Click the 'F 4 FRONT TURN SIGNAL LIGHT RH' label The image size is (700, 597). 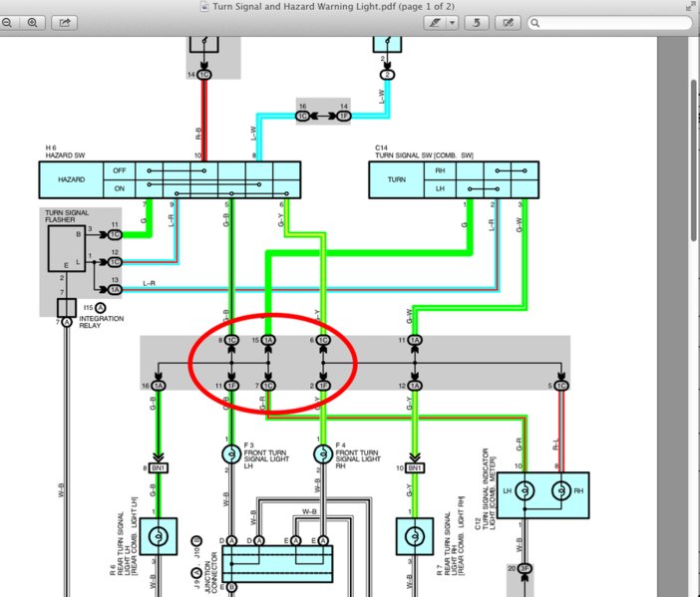click(358, 455)
